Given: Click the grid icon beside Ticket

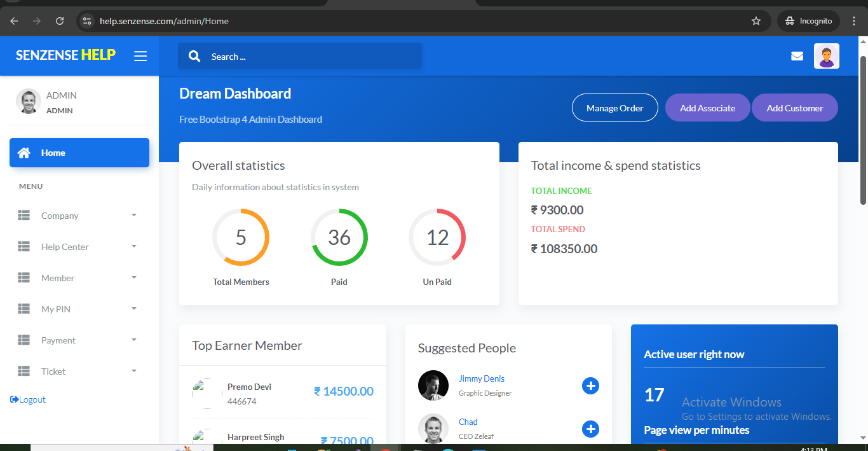Looking at the screenshot, I should [24, 371].
